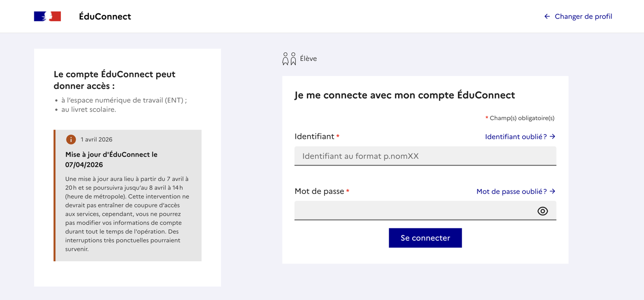Follow the Identifiant oublié ? link

pyautogui.click(x=516, y=137)
